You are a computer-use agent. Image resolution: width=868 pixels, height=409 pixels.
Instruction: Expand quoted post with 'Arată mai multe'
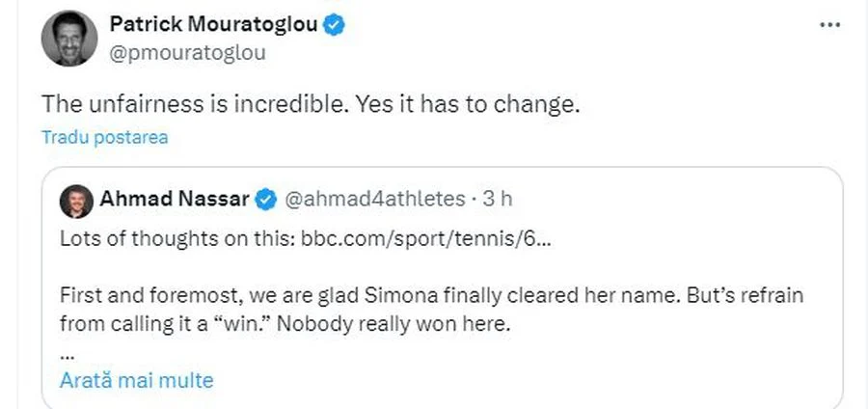(x=136, y=380)
